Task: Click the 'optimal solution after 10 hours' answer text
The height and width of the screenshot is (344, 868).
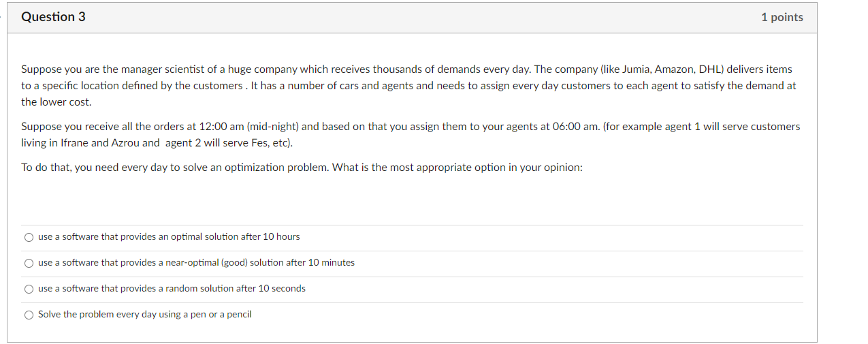Action: (x=169, y=236)
